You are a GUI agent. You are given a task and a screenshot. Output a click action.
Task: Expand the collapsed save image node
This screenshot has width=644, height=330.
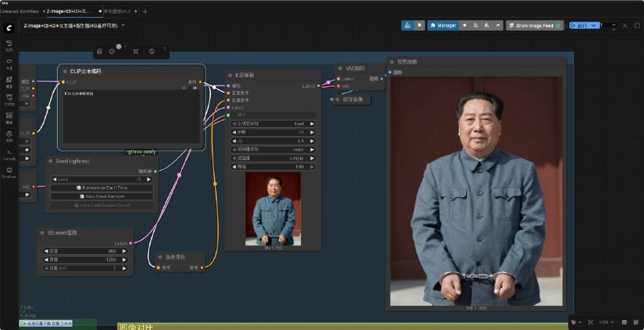(x=337, y=99)
